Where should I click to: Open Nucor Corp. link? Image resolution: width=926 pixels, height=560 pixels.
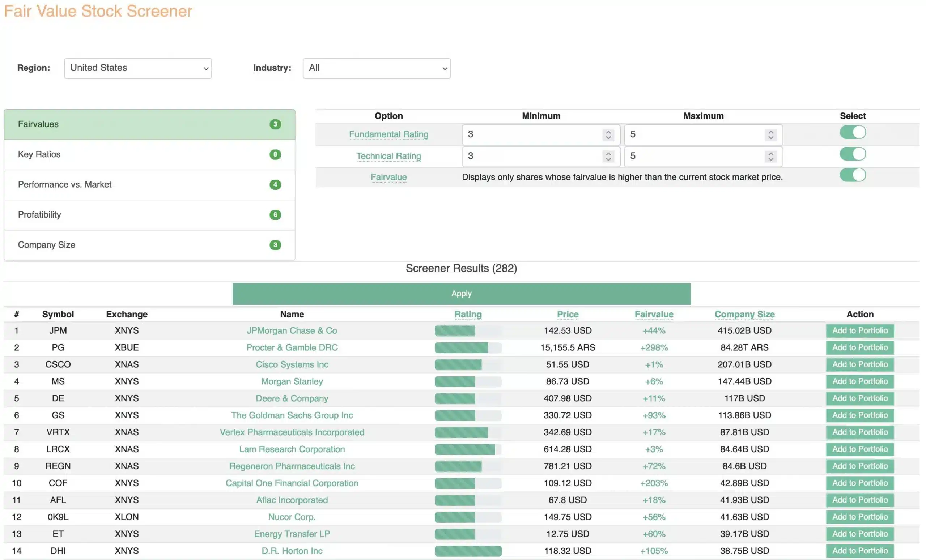pos(292,517)
